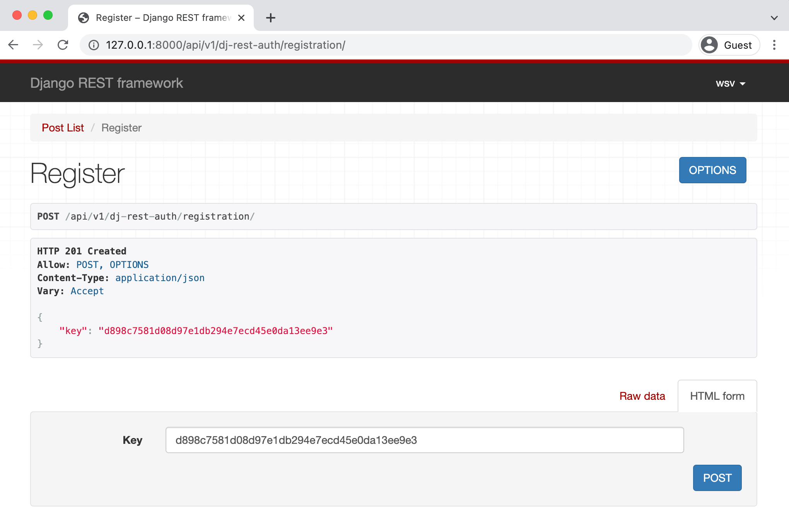Go back with the browser back arrow
Screen dimensions: 789x532
(14, 45)
